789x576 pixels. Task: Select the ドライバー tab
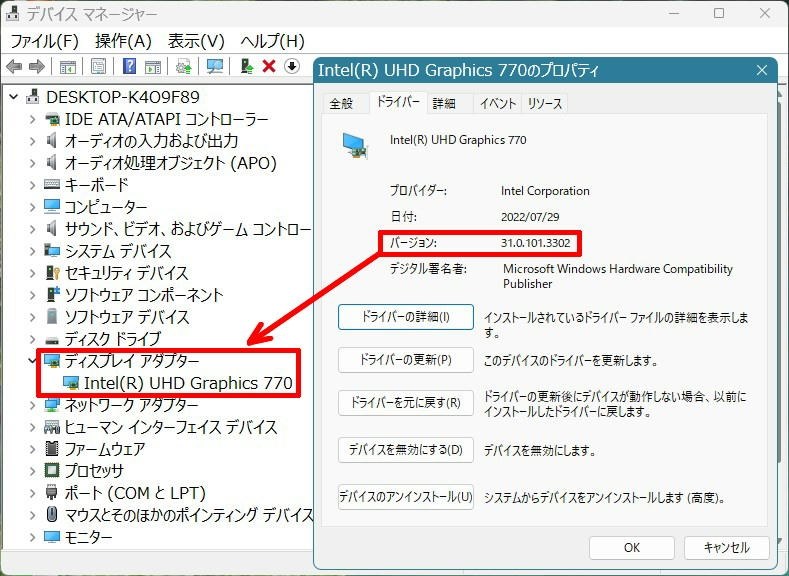398,103
